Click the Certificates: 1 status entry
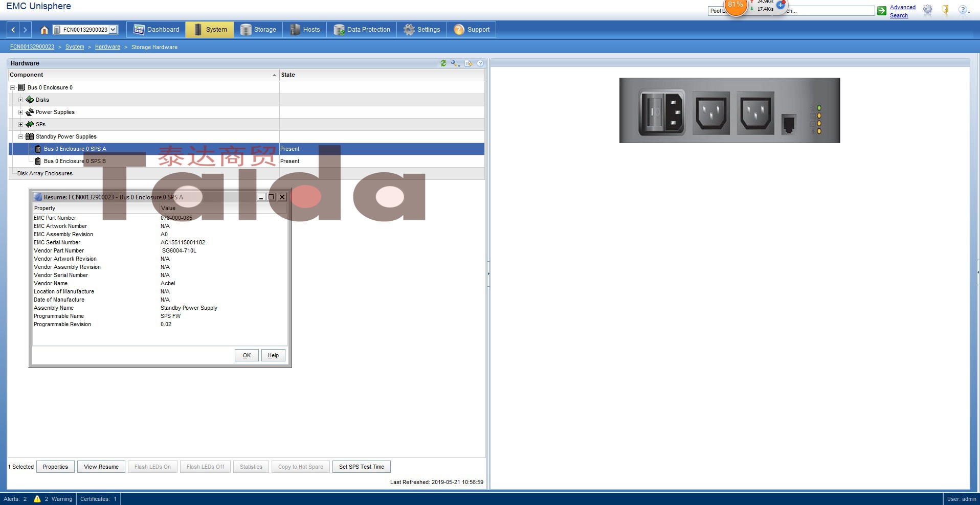The width and height of the screenshot is (980, 505). (98, 499)
